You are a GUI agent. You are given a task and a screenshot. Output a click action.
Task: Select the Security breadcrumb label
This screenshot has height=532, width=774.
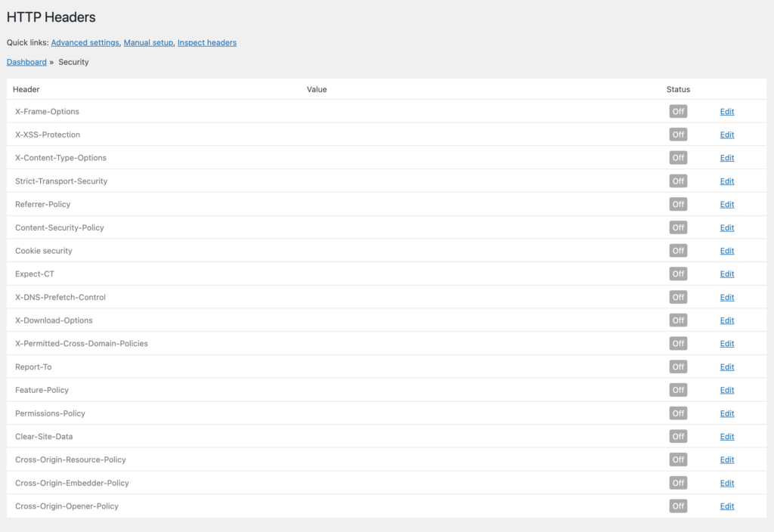tap(73, 61)
